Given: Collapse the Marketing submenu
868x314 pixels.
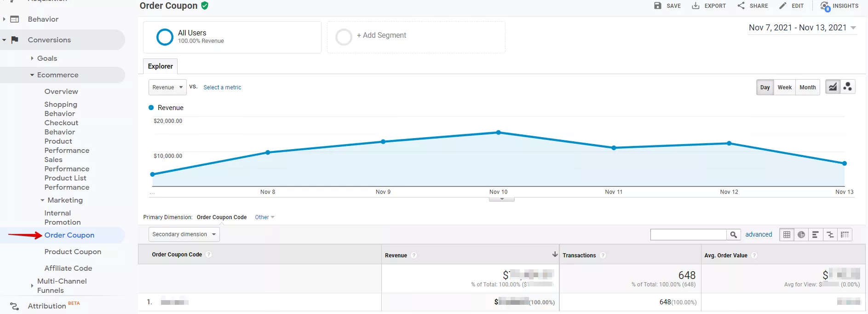Looking at the screenshot, I should 42,200.
